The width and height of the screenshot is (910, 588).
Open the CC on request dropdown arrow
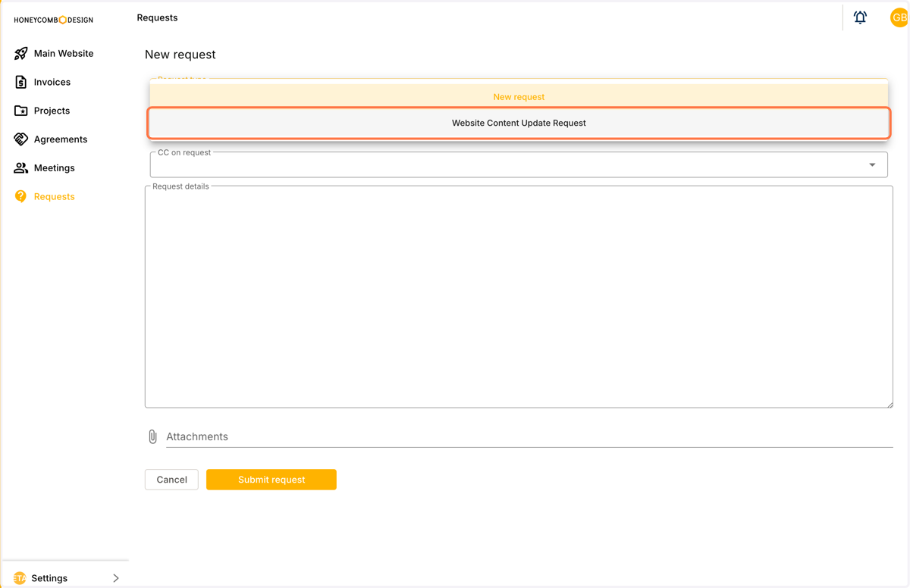coord(872,164)
